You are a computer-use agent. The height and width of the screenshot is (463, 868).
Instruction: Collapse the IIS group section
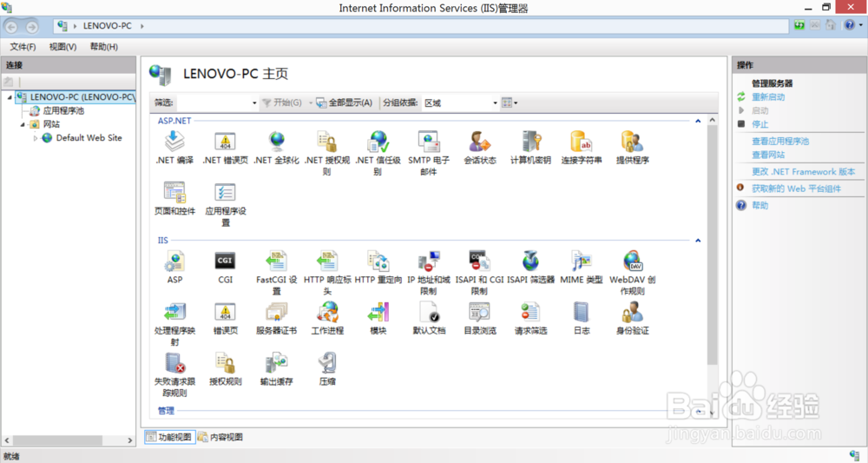(698, 241)
